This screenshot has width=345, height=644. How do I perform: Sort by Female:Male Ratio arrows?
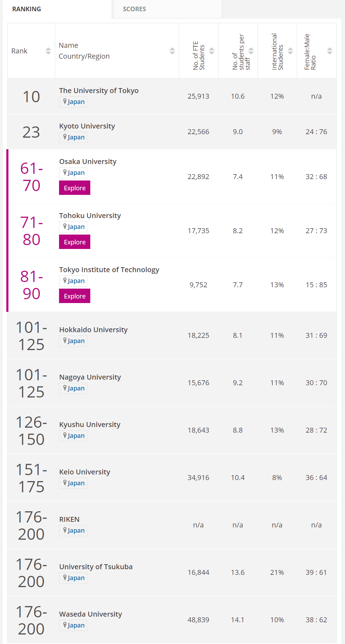click(x=330, y=51)
